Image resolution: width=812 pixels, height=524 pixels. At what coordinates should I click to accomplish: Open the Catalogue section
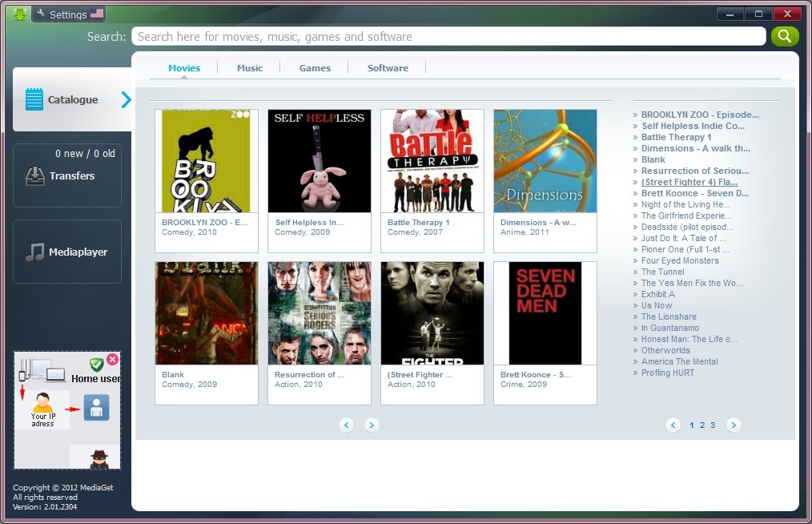pos(72,99)
